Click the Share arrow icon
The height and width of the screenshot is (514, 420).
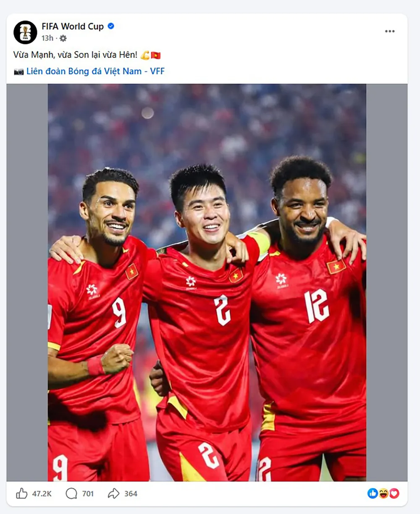point(113,493)
